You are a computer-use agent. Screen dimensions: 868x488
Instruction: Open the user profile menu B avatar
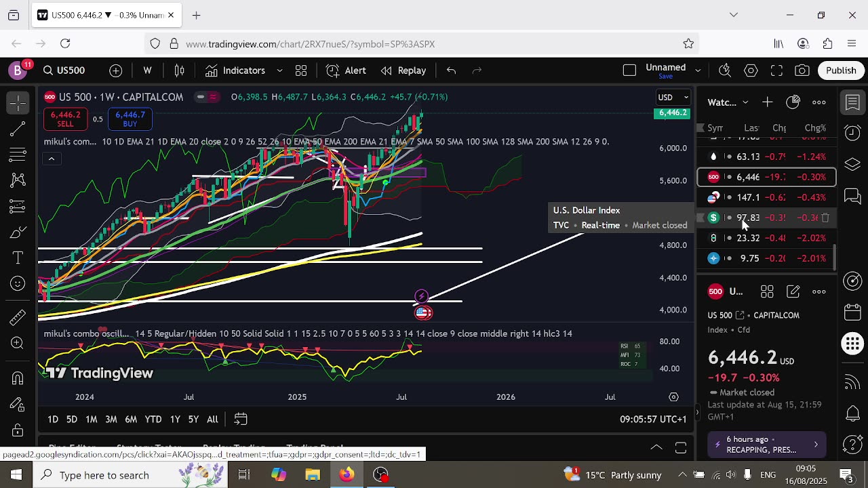pos(18,70)
